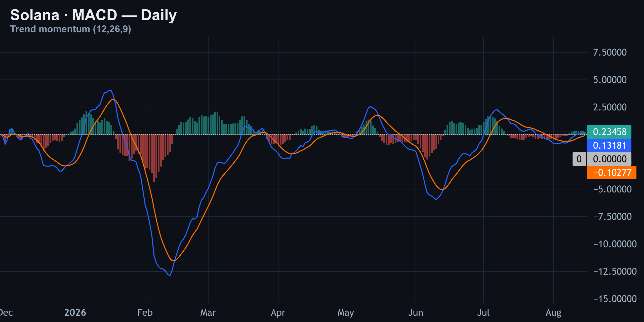Click the orange signal value label −0.10277
Viewport: 644px width, 322px height.
pos(612,173)
